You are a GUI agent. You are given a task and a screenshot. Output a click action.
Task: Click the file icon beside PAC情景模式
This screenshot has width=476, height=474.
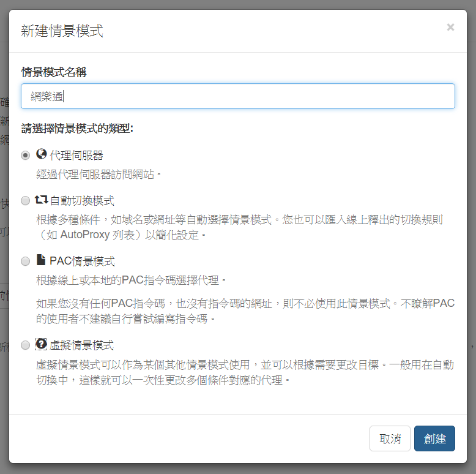pos(41,260)
